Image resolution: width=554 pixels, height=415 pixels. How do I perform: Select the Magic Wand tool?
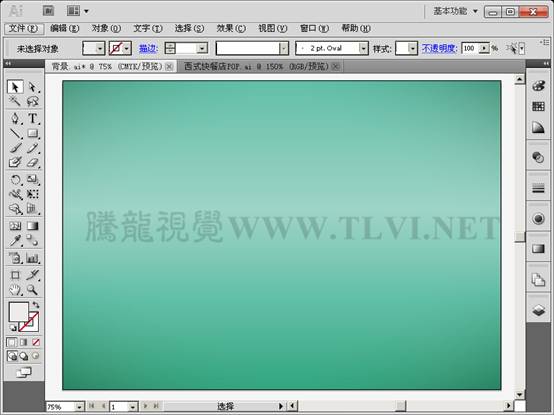[x=15, y=101]
